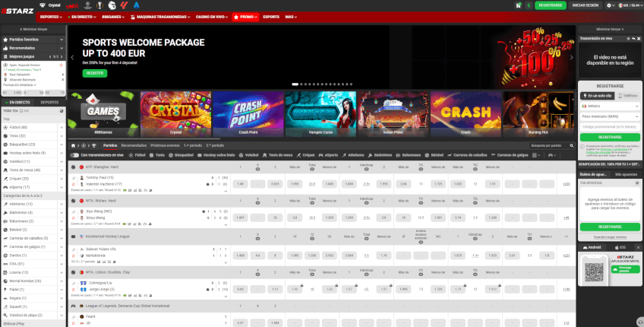
Task: Switch to the Recomendados tab
Action: (134, 145)
